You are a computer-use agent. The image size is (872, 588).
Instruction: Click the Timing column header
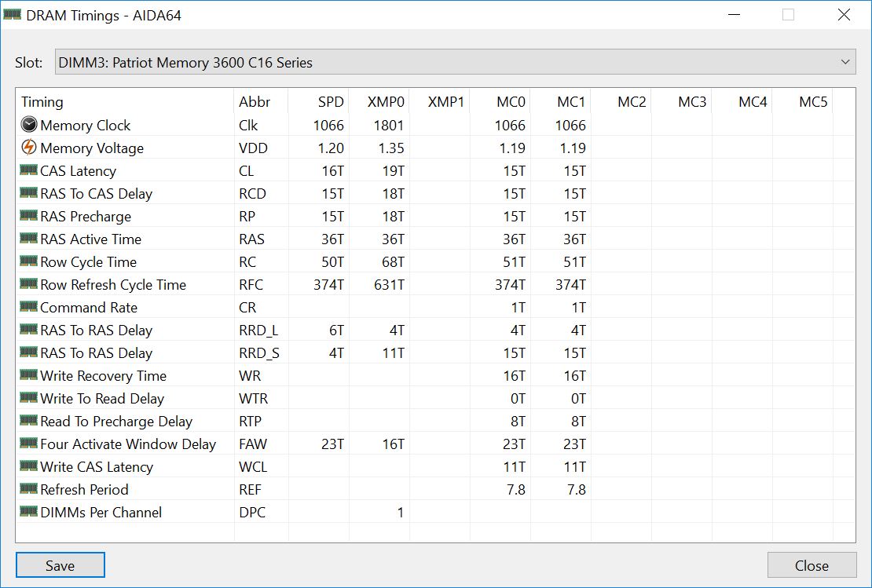pyautogui.click(x=42, y=102)
